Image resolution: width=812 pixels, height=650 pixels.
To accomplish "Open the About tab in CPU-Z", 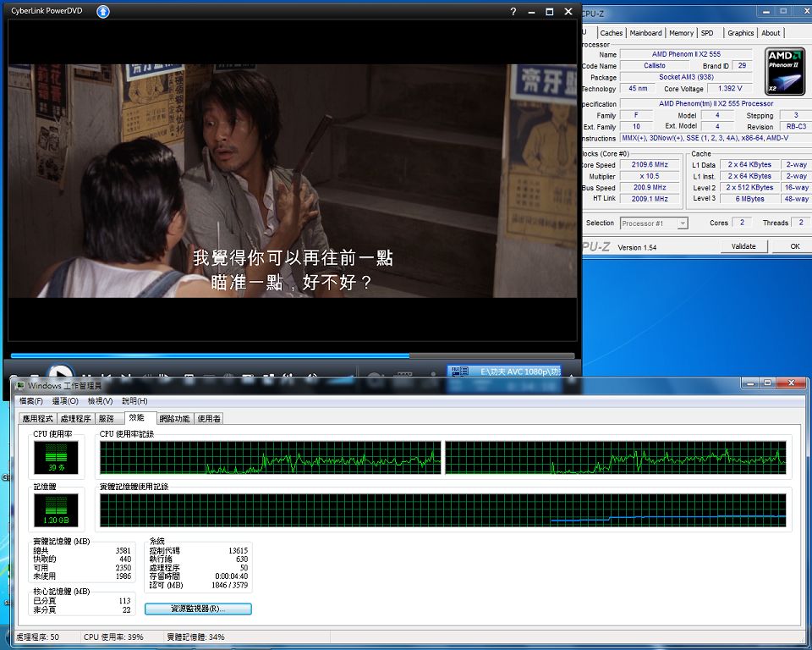I will pos(771,33).
